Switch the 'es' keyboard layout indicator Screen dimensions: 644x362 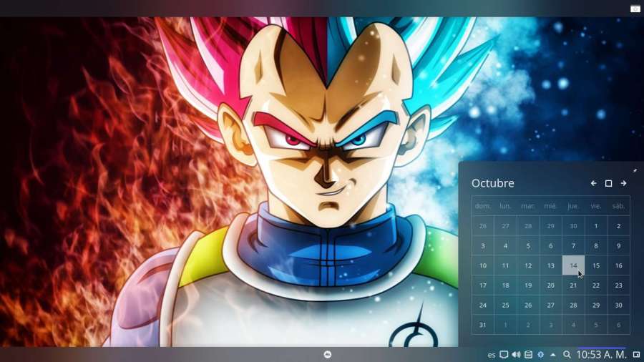click(x=492, y=355)
